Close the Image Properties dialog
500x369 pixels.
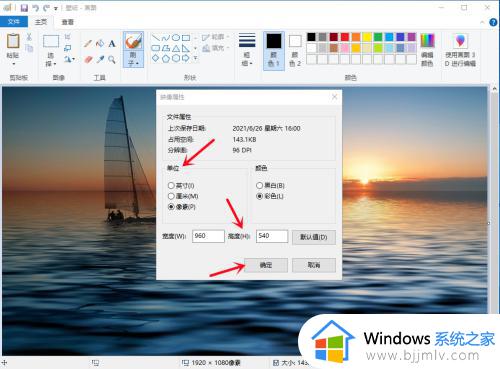pos(334,97)
